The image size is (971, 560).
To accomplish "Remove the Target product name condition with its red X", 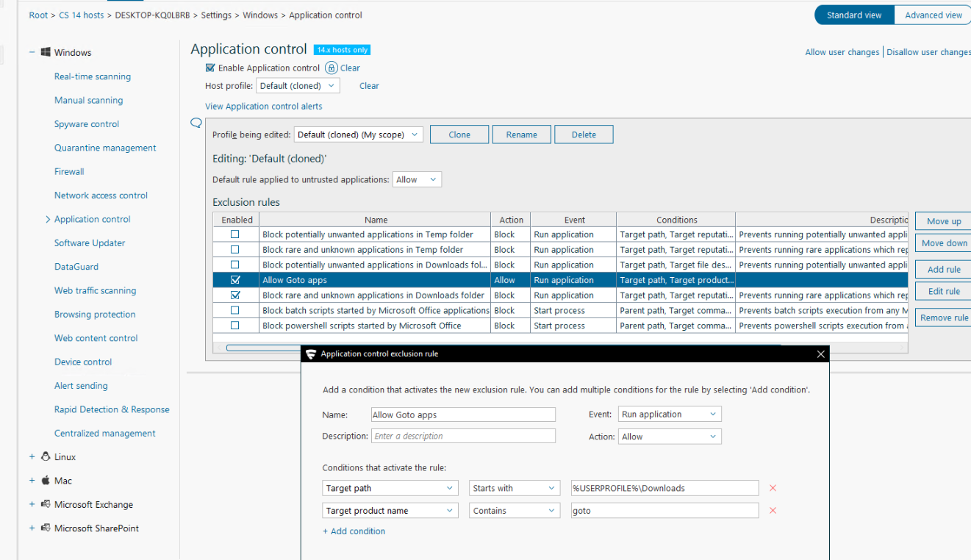I will [x=773, y=511].
